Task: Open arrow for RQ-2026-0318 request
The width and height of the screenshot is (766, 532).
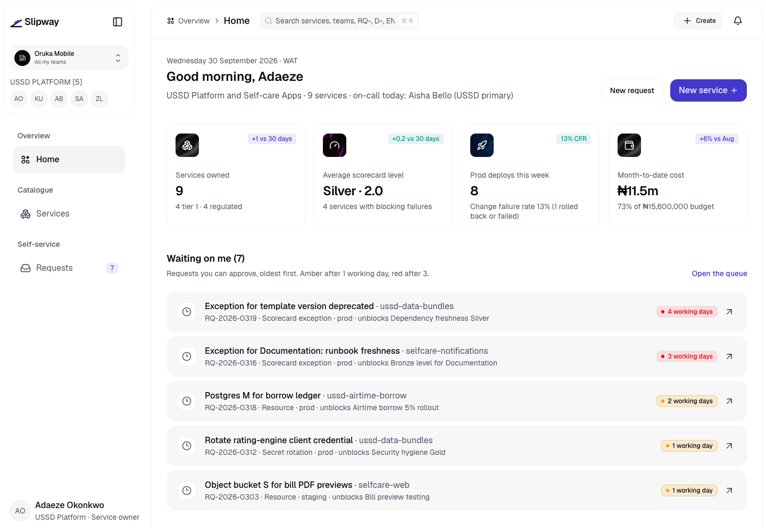Action: click(x=729, y=401)
